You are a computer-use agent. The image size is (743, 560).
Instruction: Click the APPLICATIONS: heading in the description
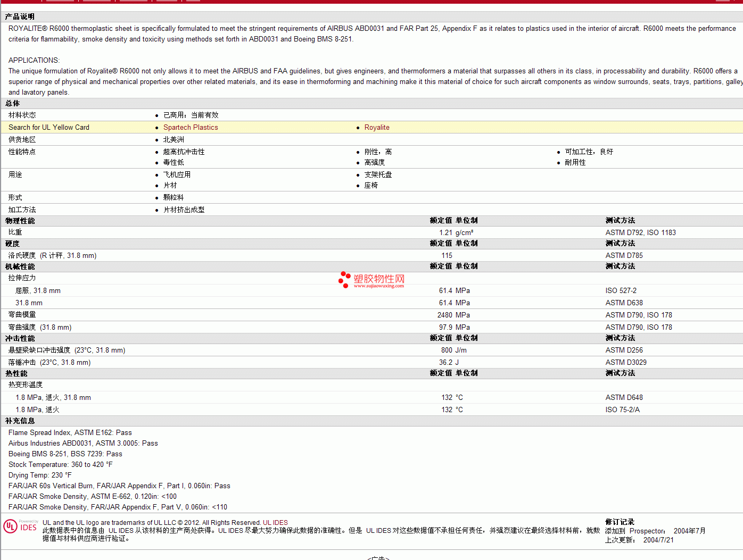point(34,61)
